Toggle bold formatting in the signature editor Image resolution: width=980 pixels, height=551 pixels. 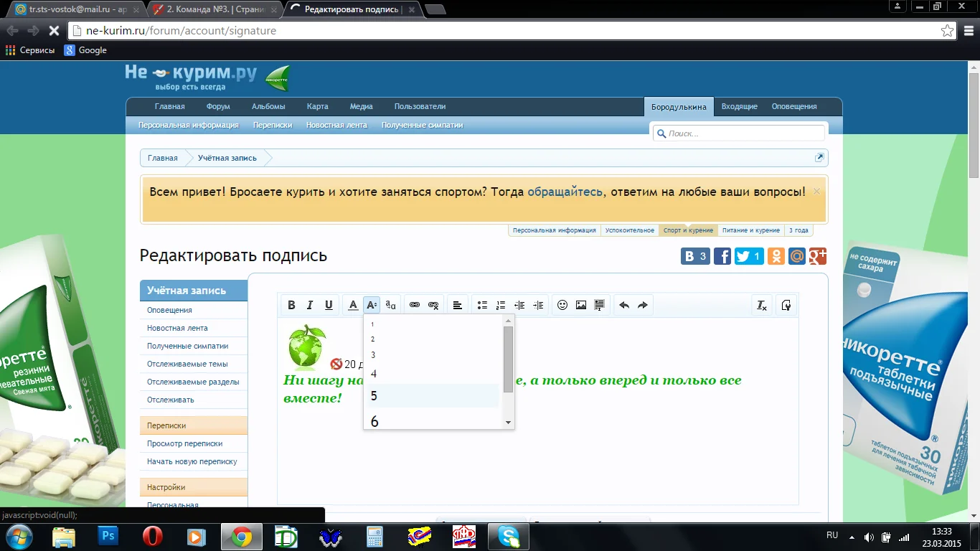tap(291, 305)
